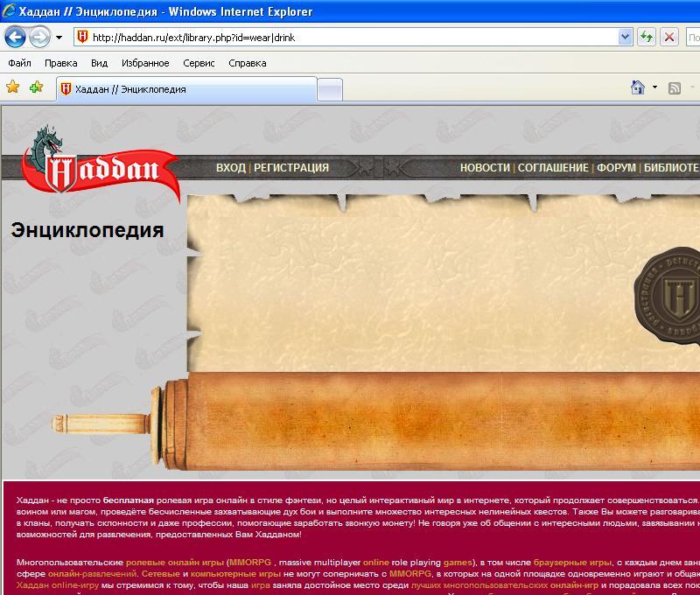Viewport: 700px width, 595px height.
Task: Open the recent pages dropdown arrow
Action: [x=59, y=38]
